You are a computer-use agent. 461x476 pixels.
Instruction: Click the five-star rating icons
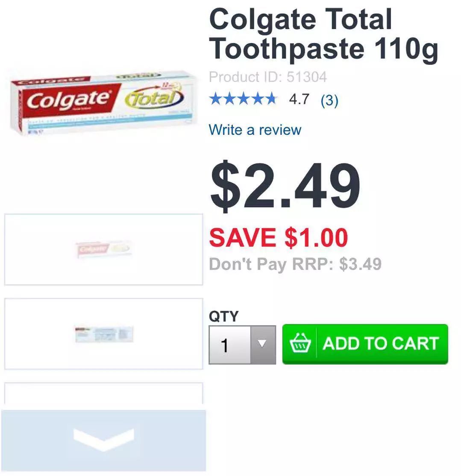(x=244, y=99)
